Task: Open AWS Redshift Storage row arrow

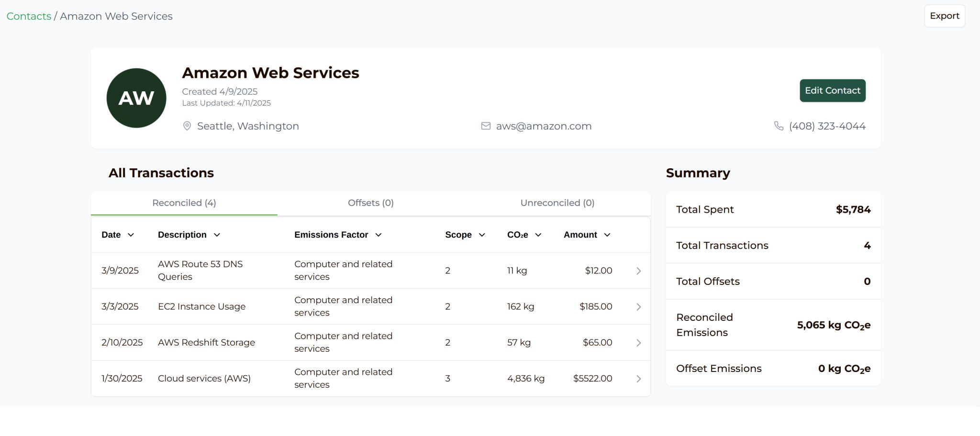Action: [638, 343]
